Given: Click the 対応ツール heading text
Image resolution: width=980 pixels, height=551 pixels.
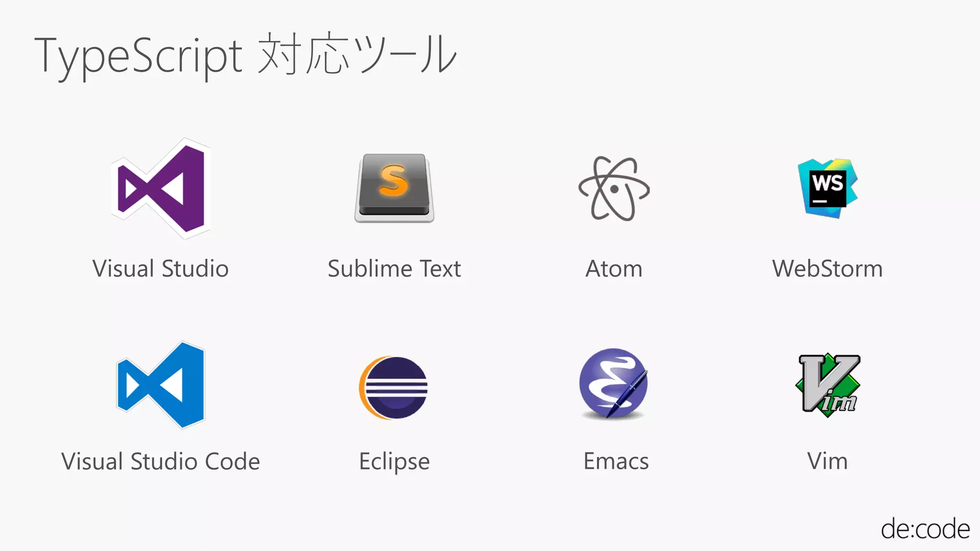Looking at the screenshot, I should (357, 54).
